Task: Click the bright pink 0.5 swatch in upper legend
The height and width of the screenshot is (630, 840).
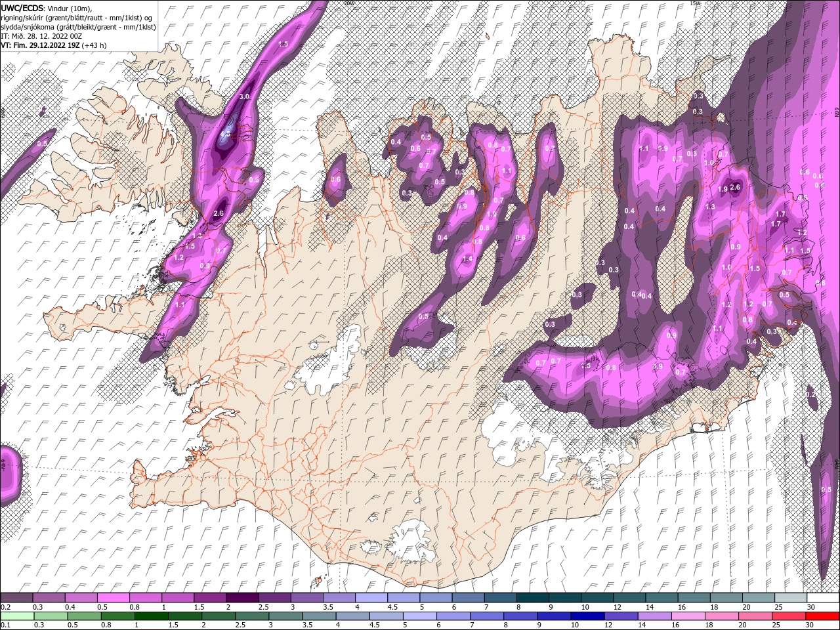Action: coord(114,598)
